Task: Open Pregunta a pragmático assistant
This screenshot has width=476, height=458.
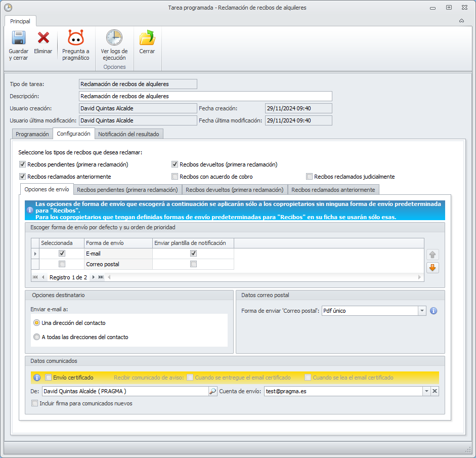Action: 75,38
